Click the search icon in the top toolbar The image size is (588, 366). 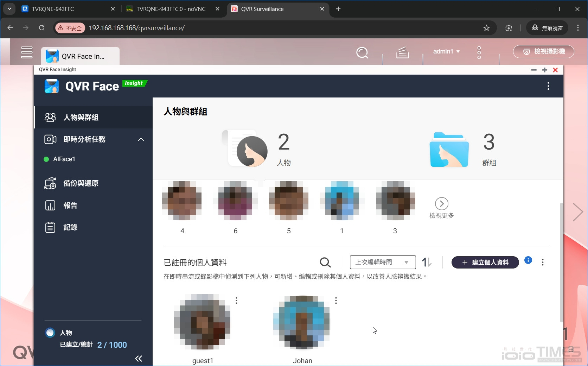pyautogui.click(x=362, y=53)
